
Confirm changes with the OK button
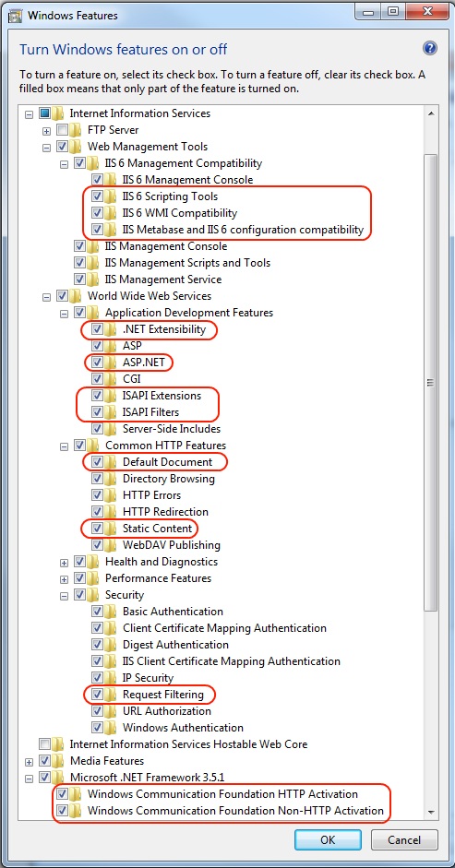(328, 839)
